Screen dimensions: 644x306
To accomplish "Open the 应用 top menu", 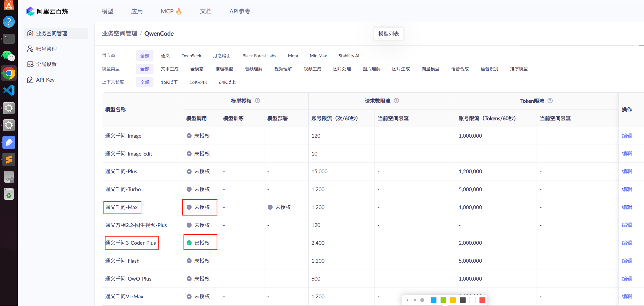I will pos(137,11).
